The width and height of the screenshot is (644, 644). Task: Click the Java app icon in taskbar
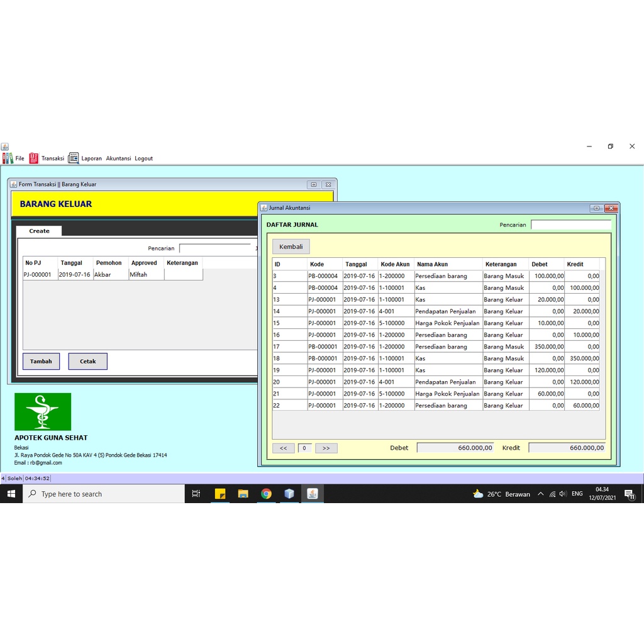pyautogui.click(x=312, y=494)
